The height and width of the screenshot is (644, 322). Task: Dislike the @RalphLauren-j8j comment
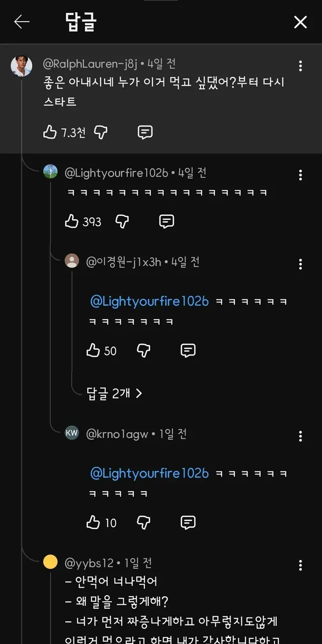click(101, 132)
